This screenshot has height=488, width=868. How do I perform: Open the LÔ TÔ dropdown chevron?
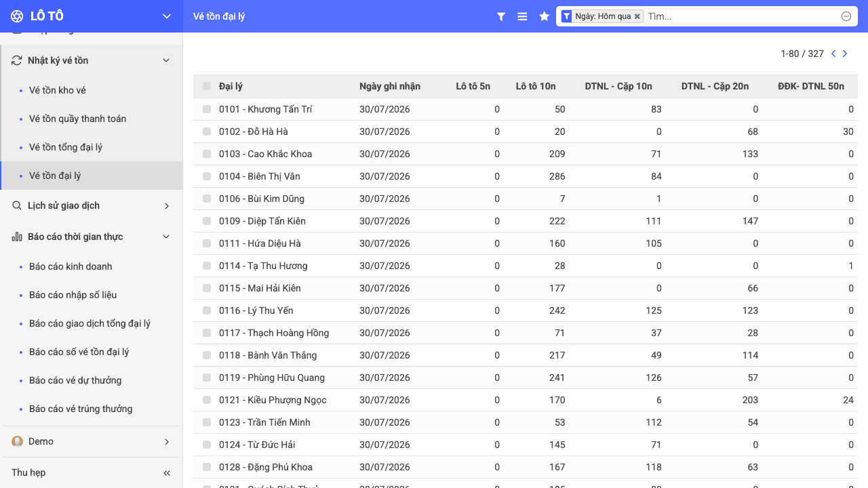pyautogui.click(x=167, y=16)
